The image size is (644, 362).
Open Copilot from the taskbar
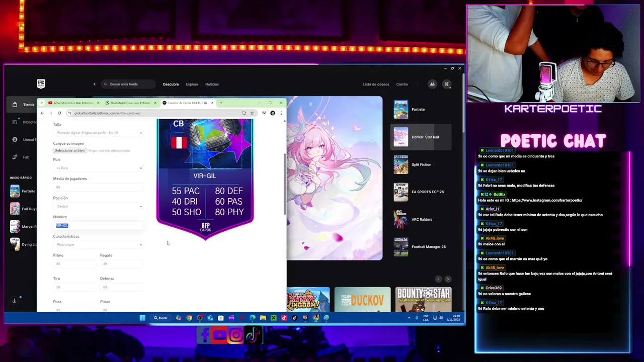[179, 318]
